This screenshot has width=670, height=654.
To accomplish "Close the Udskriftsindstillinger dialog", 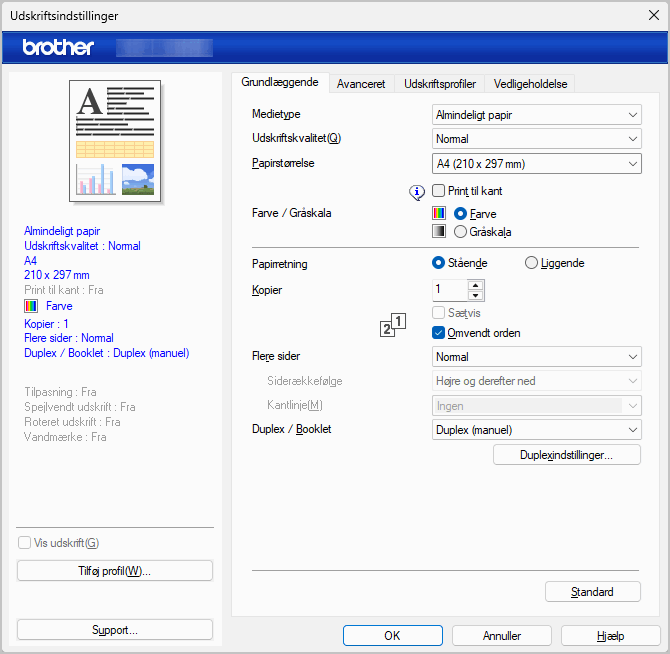I will (x=653, y=15).
